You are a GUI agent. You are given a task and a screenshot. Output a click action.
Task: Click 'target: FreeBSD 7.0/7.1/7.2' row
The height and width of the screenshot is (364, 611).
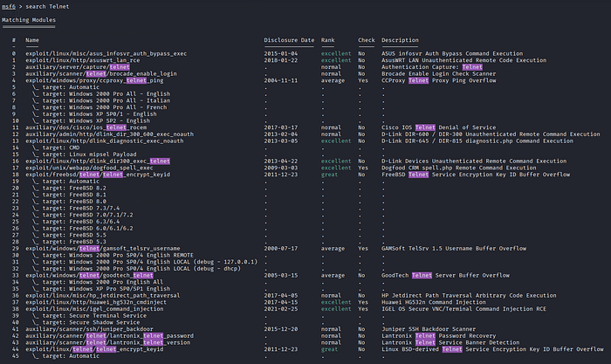[x=83, y=215]
